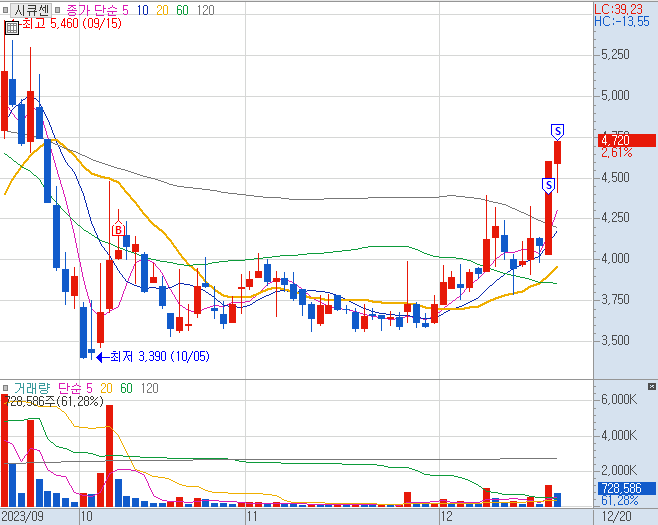Click the 5,250 price axis label
The width and height of the screenshot is (658, 525).
(x=615, y=55)
